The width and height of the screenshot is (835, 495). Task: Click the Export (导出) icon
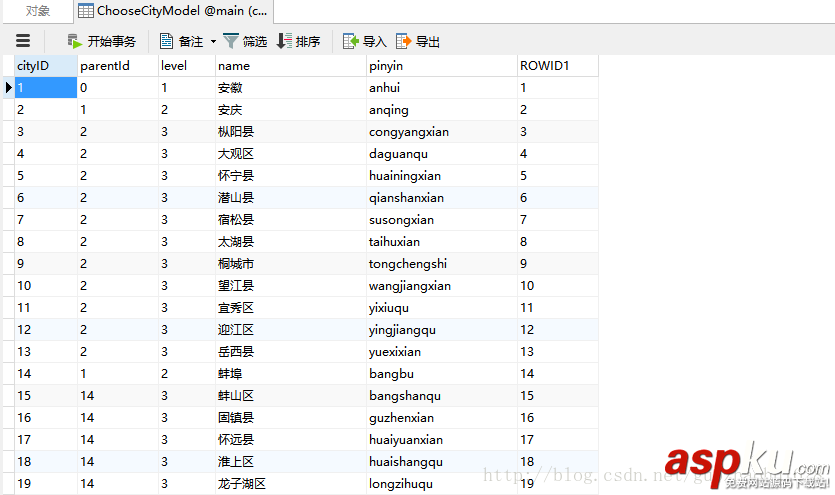404,41
